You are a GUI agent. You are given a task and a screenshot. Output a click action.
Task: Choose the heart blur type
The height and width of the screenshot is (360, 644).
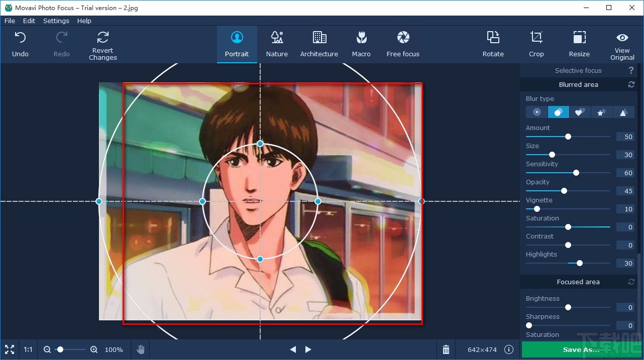[580, 112]
